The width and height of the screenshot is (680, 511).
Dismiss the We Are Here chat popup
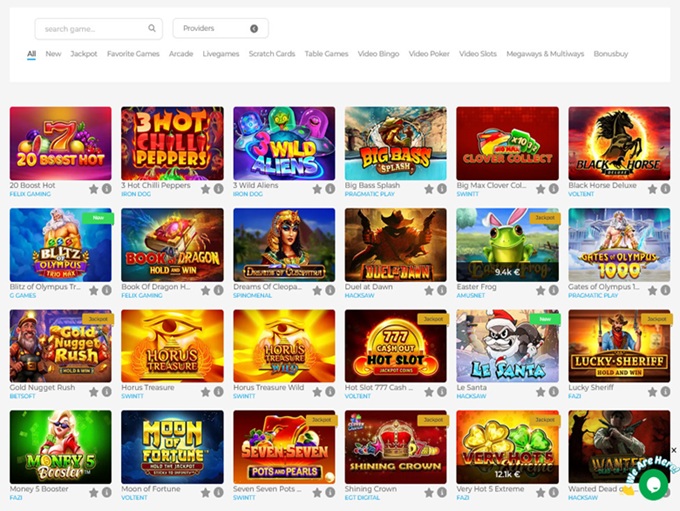click(673, 450)
